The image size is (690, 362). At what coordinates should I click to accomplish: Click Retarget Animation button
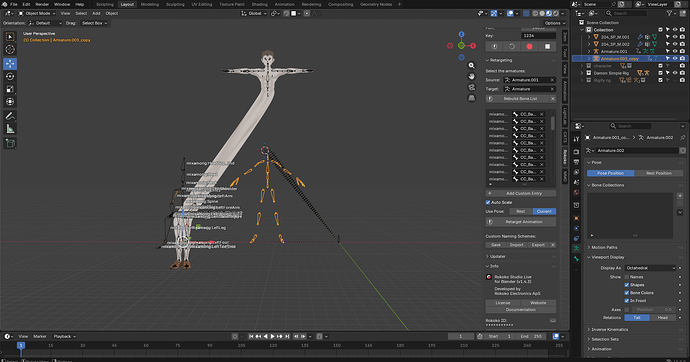(x=521, y=222)
